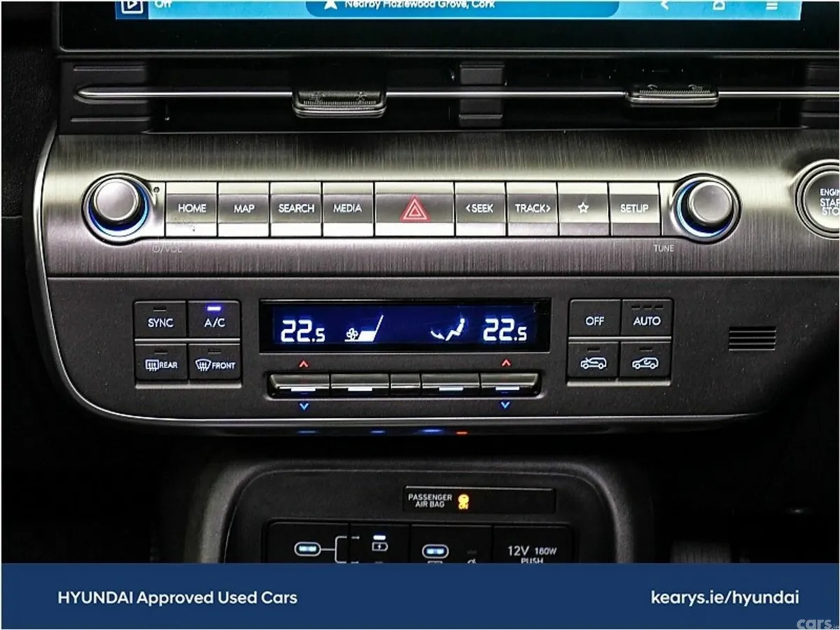Toggle the REAR defrost button
840x630 pixels.
pyautogui.click(x=160, y=363)
